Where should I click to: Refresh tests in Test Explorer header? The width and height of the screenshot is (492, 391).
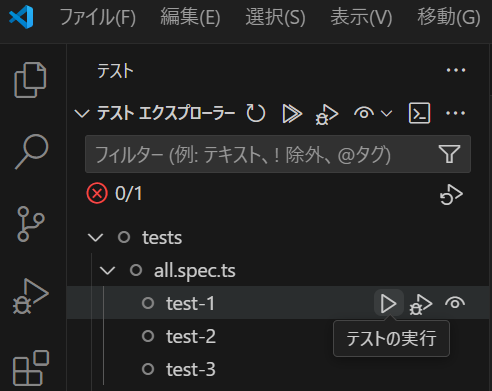256,113
